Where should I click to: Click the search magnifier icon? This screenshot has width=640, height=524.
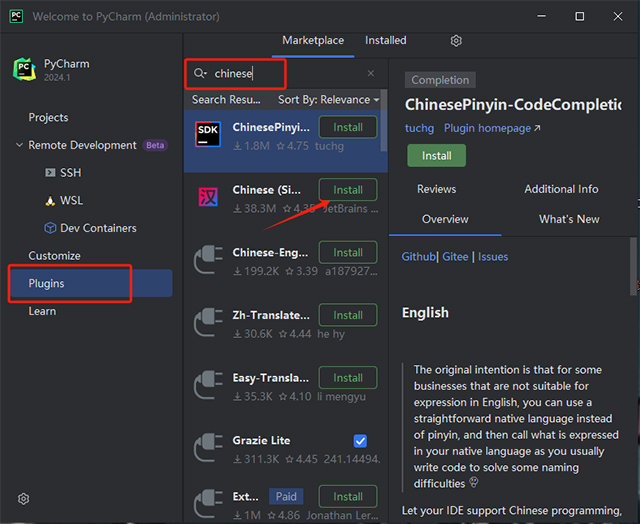pos(200,74)
